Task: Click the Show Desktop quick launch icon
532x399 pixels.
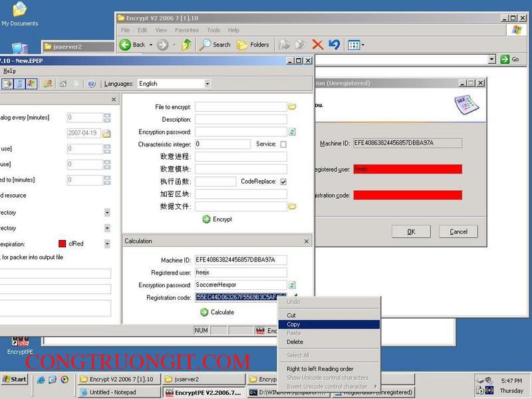Action: [53, 380]
